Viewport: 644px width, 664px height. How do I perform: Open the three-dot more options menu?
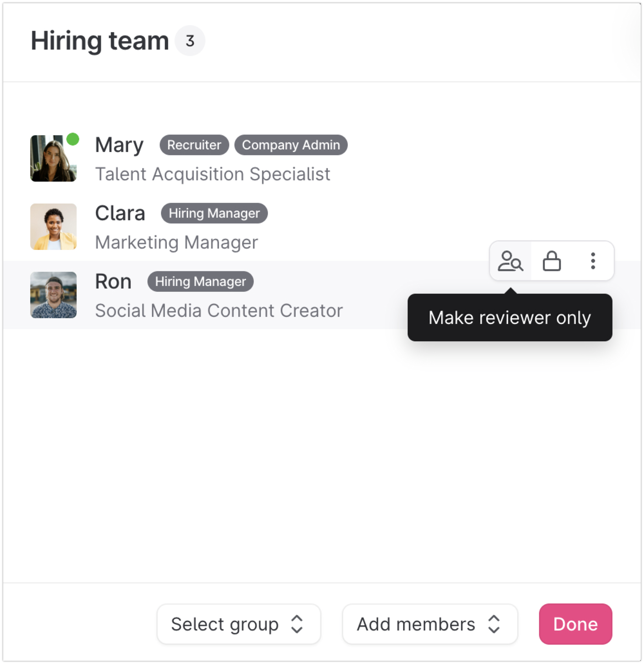(x=593, y=261)
